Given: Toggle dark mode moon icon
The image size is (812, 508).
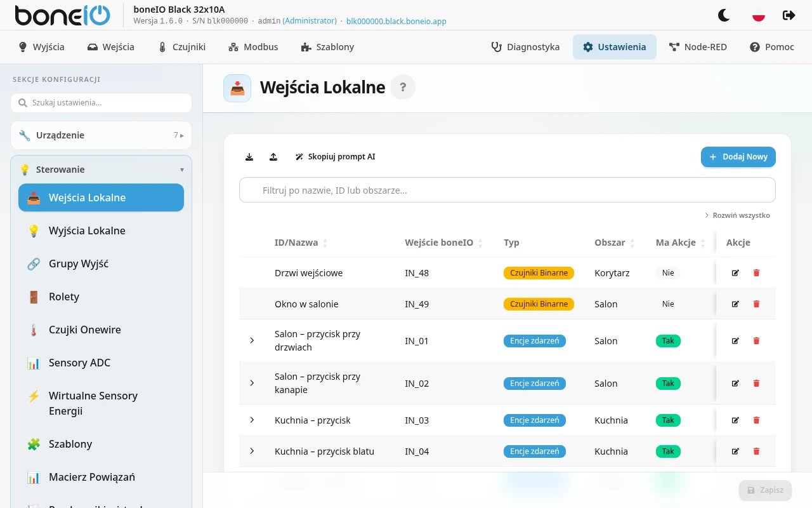Looking at the screenshot, I should (724, 15).
